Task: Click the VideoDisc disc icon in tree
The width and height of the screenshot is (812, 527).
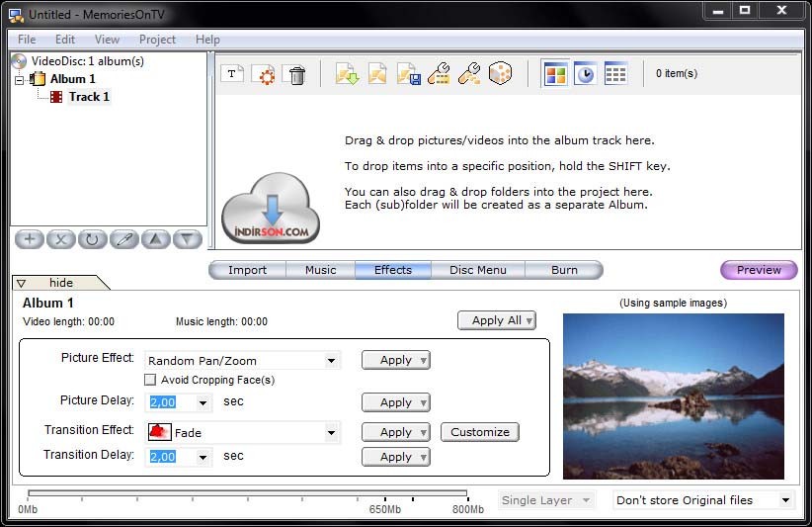Action: 19,61
